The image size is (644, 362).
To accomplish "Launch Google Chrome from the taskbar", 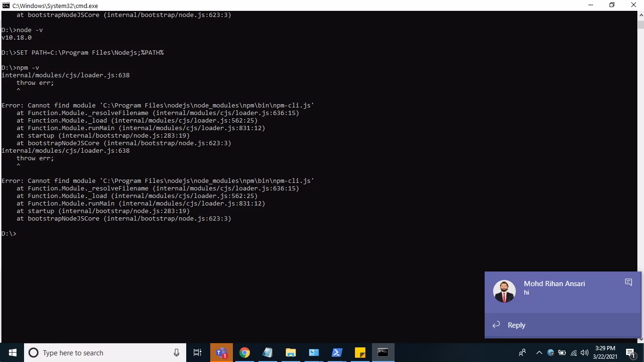I will [x=245, y=353].
